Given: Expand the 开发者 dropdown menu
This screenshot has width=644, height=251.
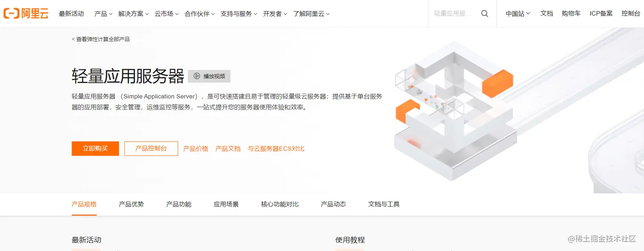Looking at the screenshot, I should click(x=275, y=14).
